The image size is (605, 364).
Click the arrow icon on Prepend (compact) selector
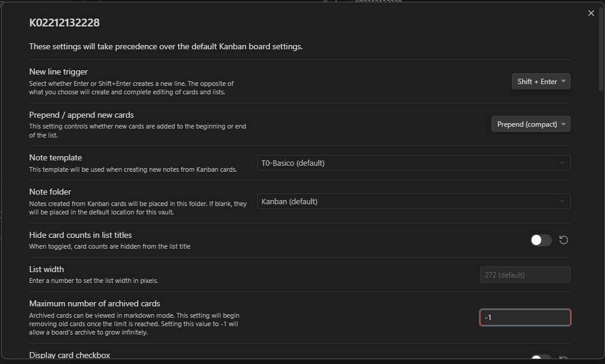pyautogui.click(x=564, y=124)
